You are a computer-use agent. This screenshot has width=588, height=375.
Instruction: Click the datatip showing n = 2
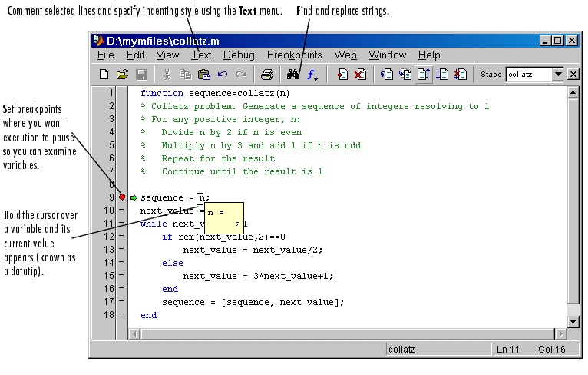(224, 217)
